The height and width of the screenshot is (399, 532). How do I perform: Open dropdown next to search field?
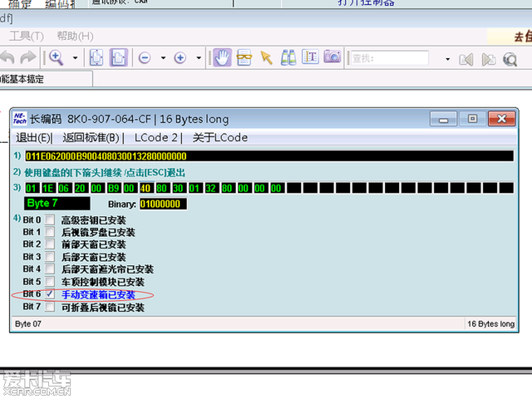coord(447,58)
